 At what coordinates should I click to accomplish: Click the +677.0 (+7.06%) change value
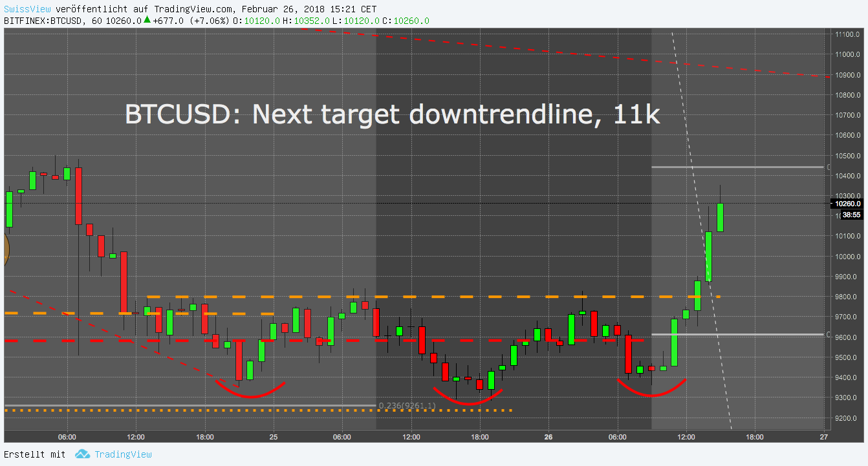(x=191, y=21)
